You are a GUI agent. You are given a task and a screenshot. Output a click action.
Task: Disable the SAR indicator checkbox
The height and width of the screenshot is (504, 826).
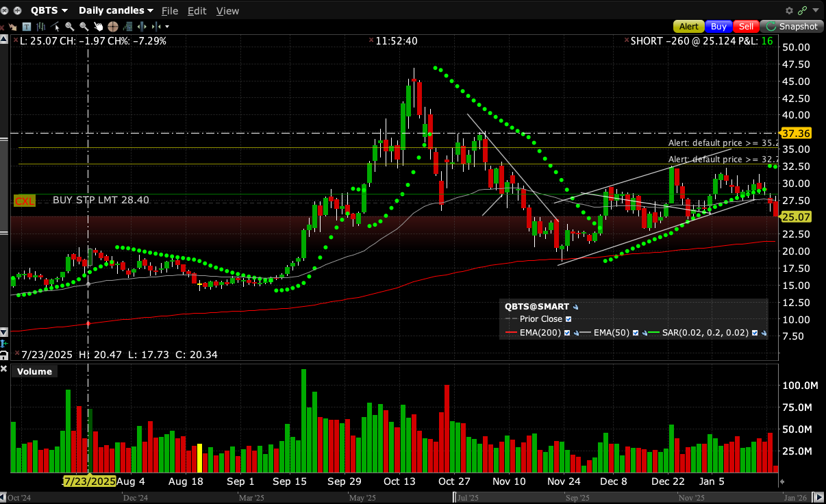[754, 333]
